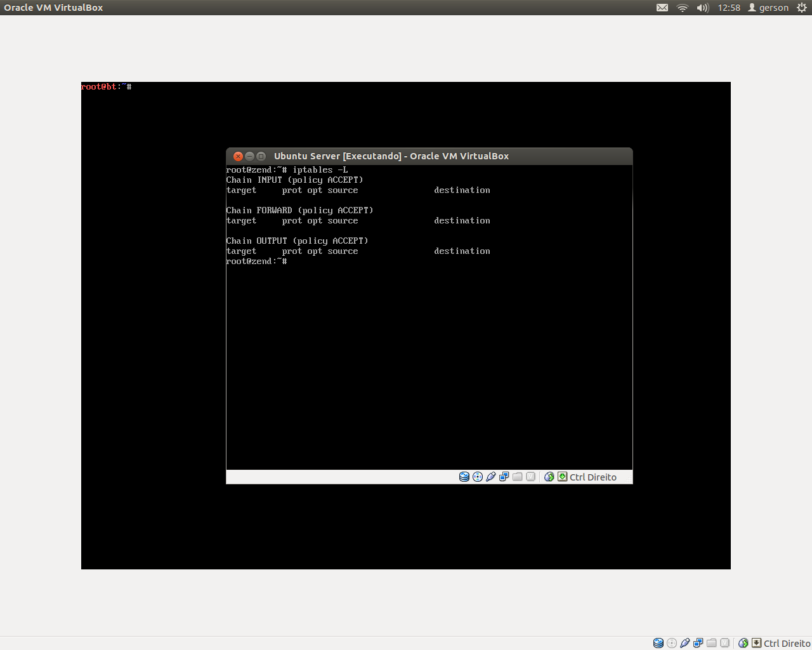Click 'Chain FORWARD (policy ACCEPT)' line

300,211
